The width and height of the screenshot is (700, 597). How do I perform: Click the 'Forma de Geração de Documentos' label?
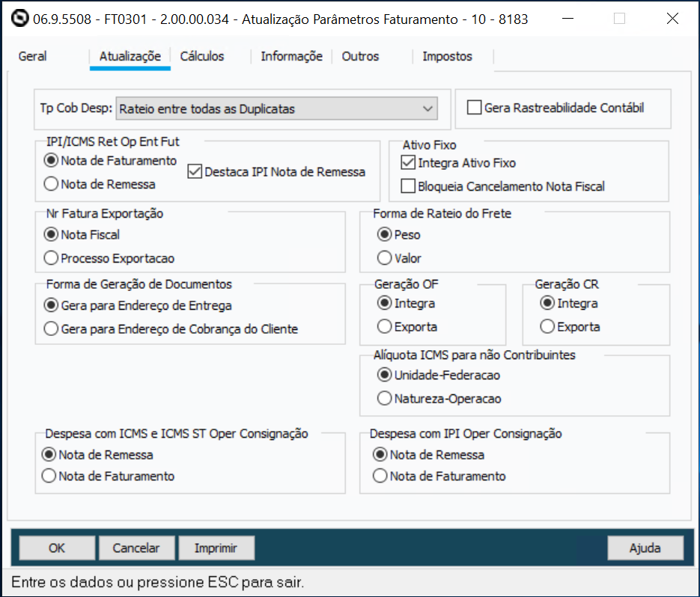[139, 284]
